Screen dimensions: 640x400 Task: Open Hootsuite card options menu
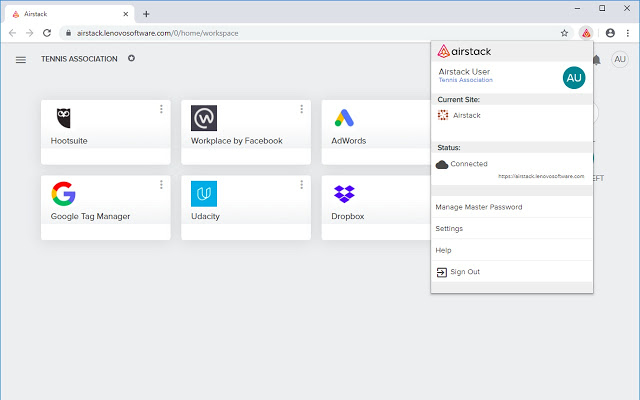coord(161,109)
